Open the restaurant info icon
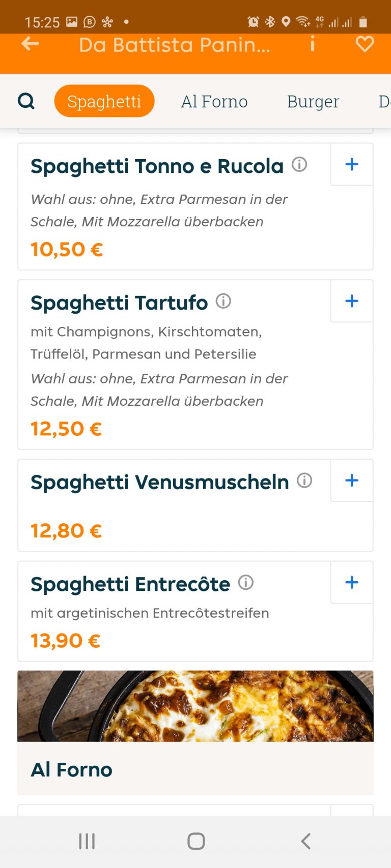Image resolution: width=391 pixels, height=868 pixels. pos(312,44)
